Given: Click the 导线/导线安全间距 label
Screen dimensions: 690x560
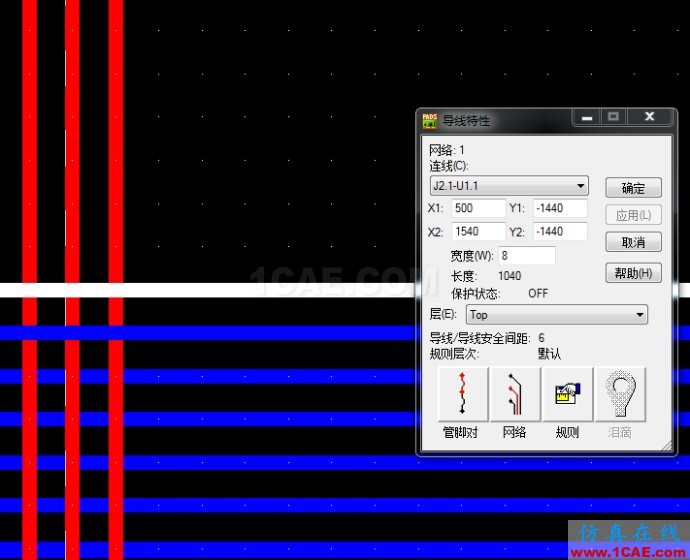Looking at the screenshot, I should tap(480, 338).
